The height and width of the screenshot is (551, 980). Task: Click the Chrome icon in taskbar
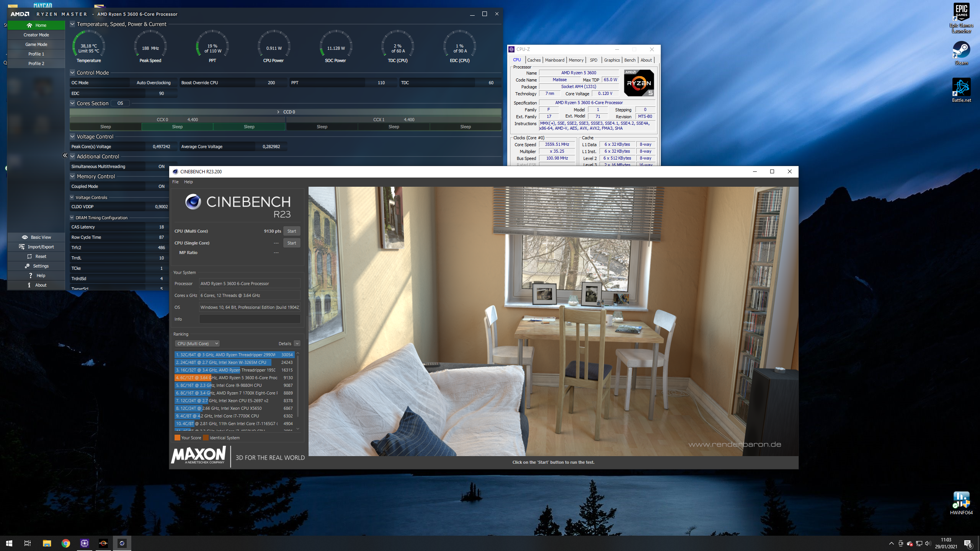pos(65,543)
